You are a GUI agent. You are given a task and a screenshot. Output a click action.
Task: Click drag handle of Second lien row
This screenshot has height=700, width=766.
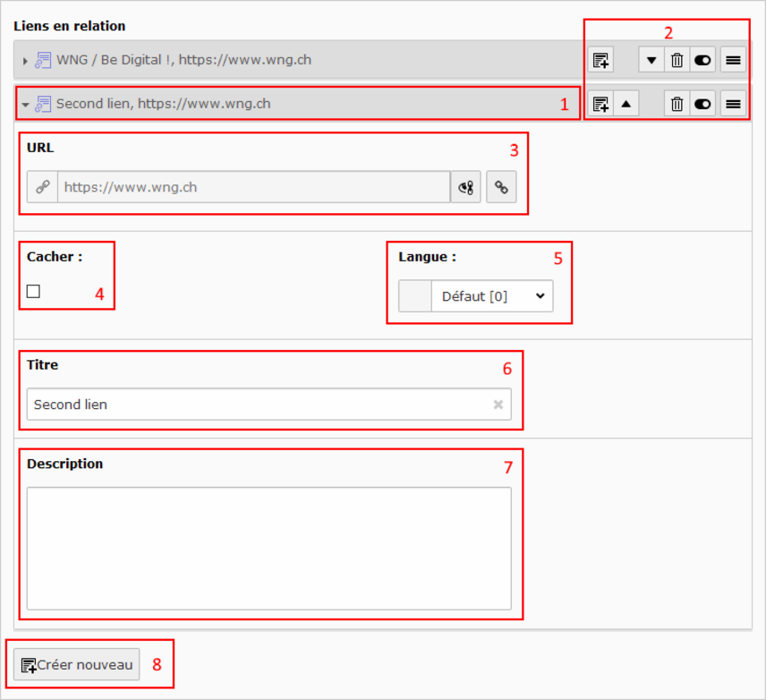tap(733, 104)
